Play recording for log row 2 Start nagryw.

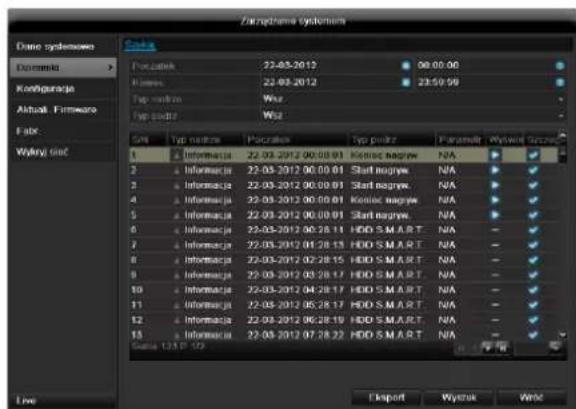pos(495,170)
